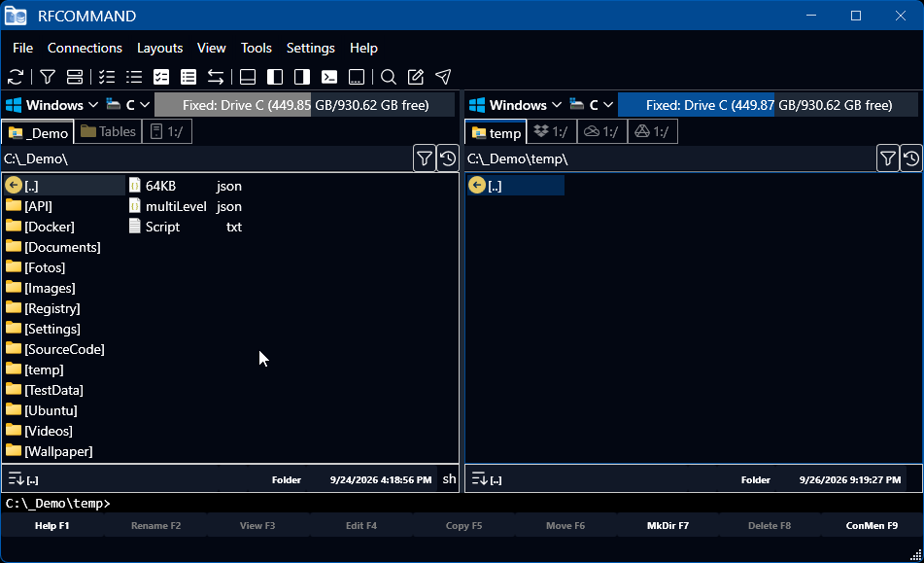This screenshot has width=924, height=563.
Task: Select the [..] parent entry in left panel
Action: (x=64, y=186)
